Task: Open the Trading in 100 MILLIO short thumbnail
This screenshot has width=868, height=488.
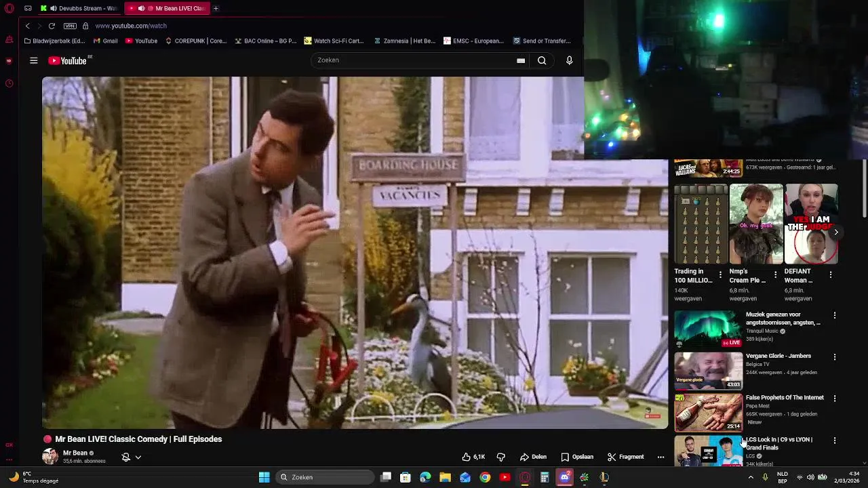Action: tap(701, 224)
